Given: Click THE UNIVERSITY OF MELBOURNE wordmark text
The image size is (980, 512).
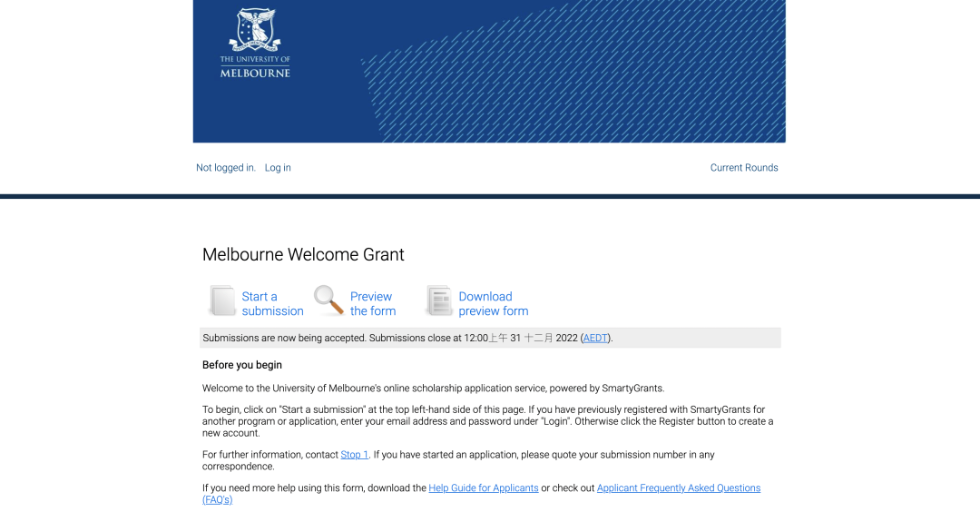Looking at the screenshot, I should click(255, 66).
